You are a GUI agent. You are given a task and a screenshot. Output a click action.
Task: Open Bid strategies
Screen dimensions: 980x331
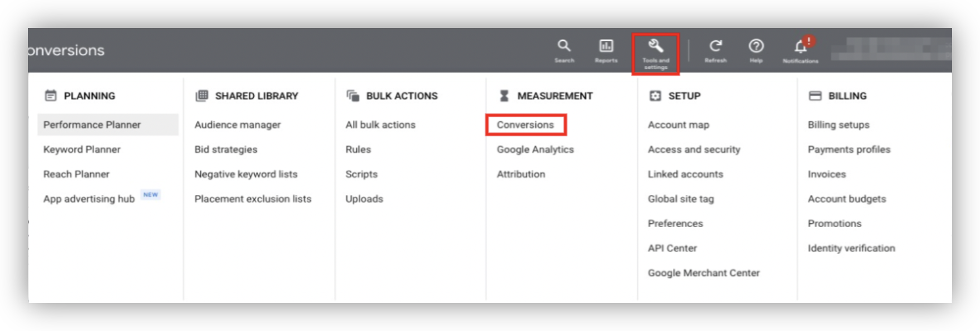pyautogui.click(x=226, y=149)
